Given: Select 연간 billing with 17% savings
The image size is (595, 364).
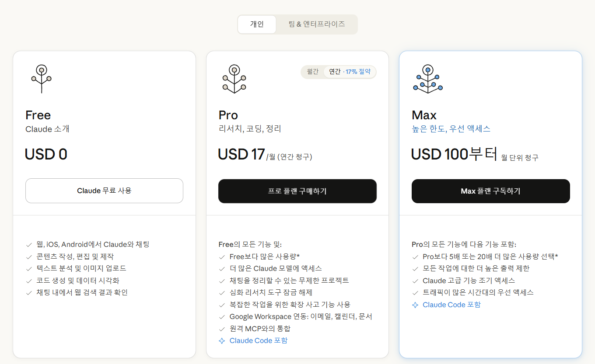Looking at the screenshot, I should click(x=350, y=72).
